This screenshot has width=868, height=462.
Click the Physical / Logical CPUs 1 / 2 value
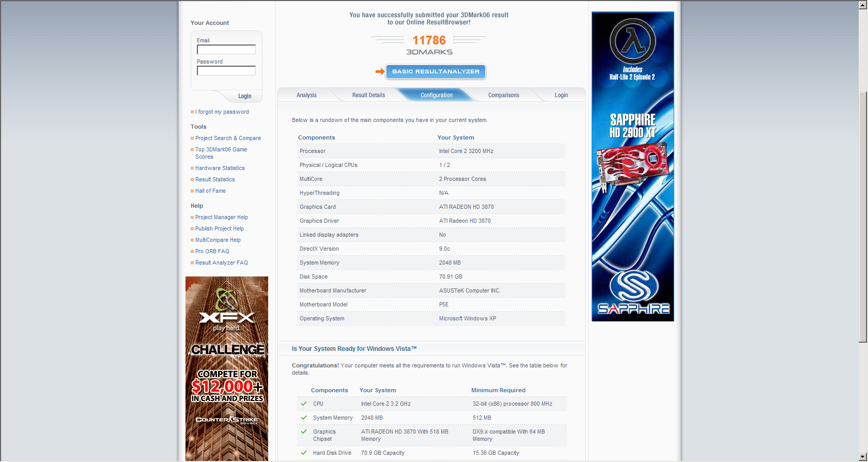coord(444,165)
